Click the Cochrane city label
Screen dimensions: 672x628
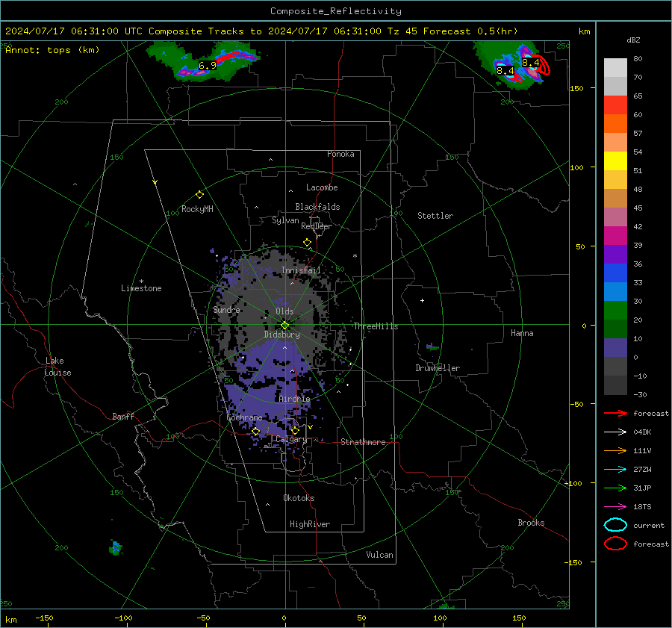pos(244,417)
